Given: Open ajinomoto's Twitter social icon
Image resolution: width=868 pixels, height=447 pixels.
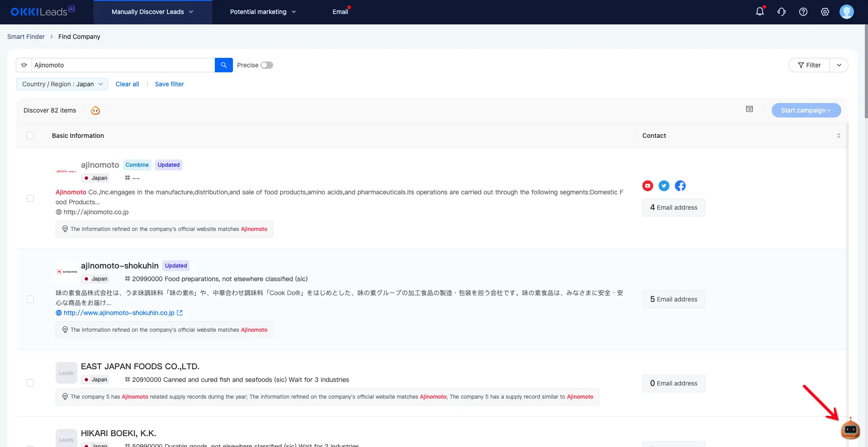Looking at the screenshot, I should (664, 186).
